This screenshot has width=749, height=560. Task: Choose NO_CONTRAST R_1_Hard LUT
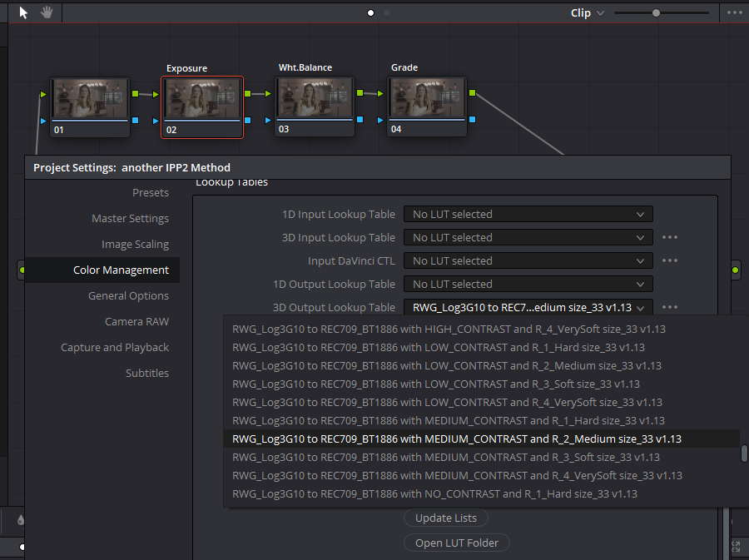482,493
